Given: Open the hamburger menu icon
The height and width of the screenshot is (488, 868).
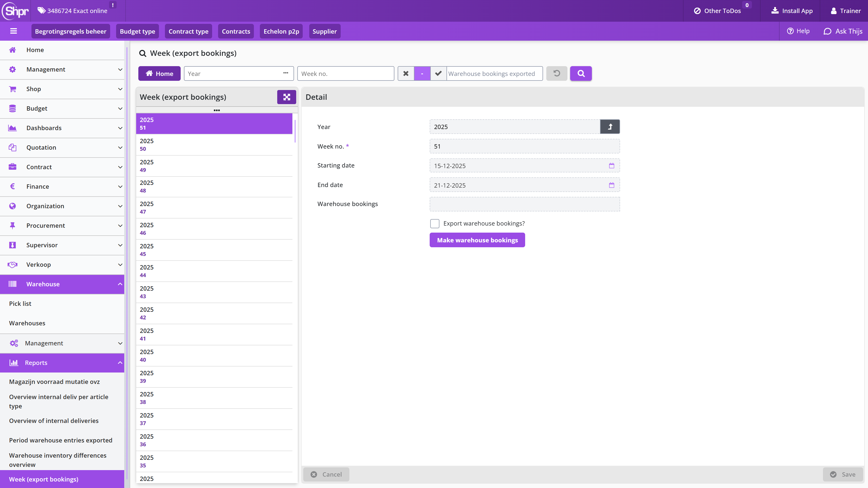Looking at the screenshot, I should [14, 31].
